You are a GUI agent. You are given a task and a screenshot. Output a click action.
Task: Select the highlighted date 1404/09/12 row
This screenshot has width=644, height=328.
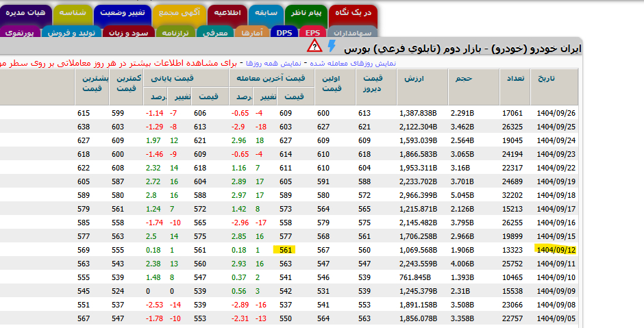coord(556,250)
